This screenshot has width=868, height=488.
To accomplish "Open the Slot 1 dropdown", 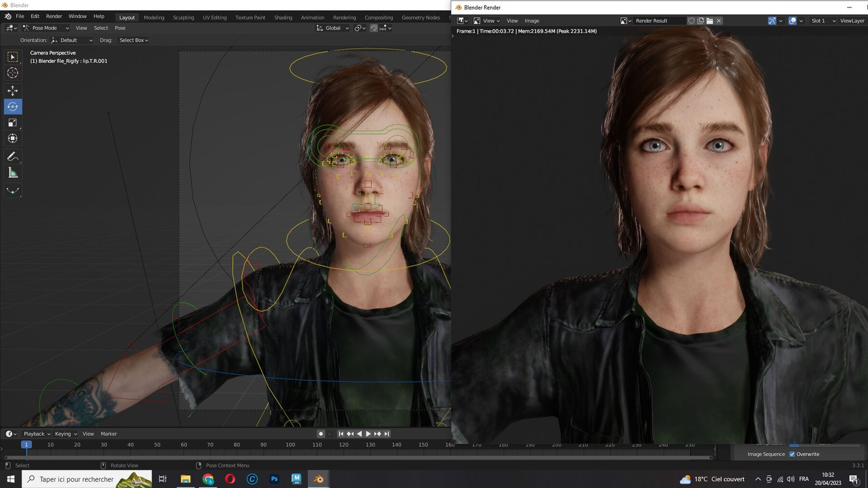I will pyautogui.click(x=822, y=21).
